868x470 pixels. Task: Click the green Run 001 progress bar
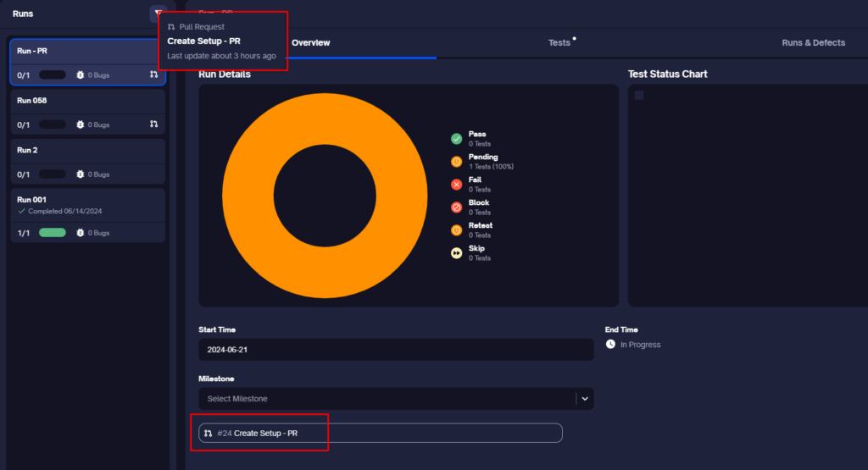click(53, 233)
